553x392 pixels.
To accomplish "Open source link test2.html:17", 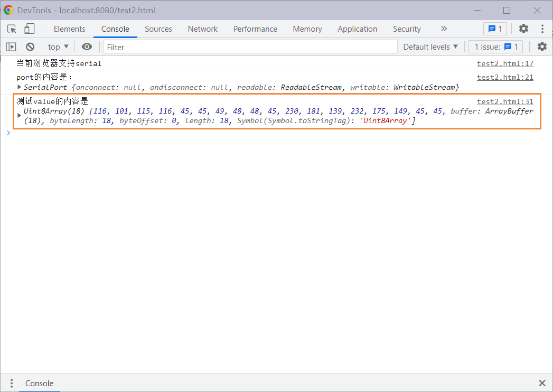I will pos(505,63).
